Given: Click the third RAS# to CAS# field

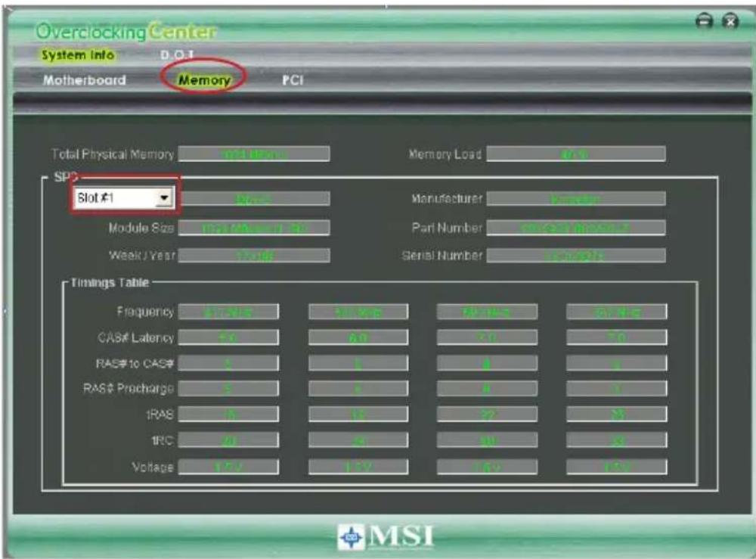Looking at the screenshot, I should click(x=487, y=363).
